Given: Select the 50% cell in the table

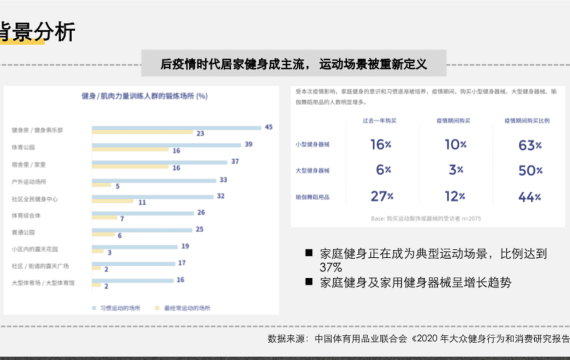Looking at the screenshot, I should [x=530, y=170].
